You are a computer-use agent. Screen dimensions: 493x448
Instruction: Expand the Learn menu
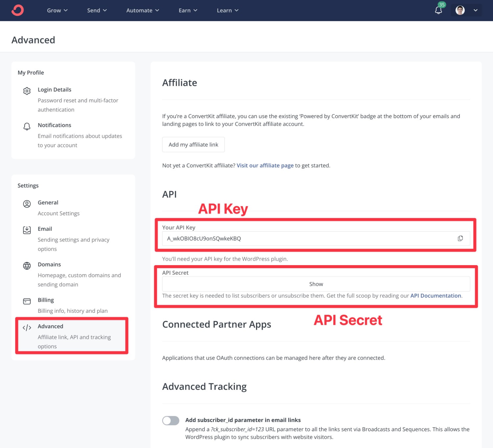pyautogui.click(x=227, y=11)
